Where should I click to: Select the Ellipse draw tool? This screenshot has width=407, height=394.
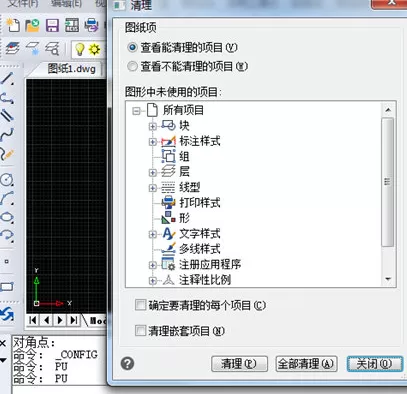[7, 217]
